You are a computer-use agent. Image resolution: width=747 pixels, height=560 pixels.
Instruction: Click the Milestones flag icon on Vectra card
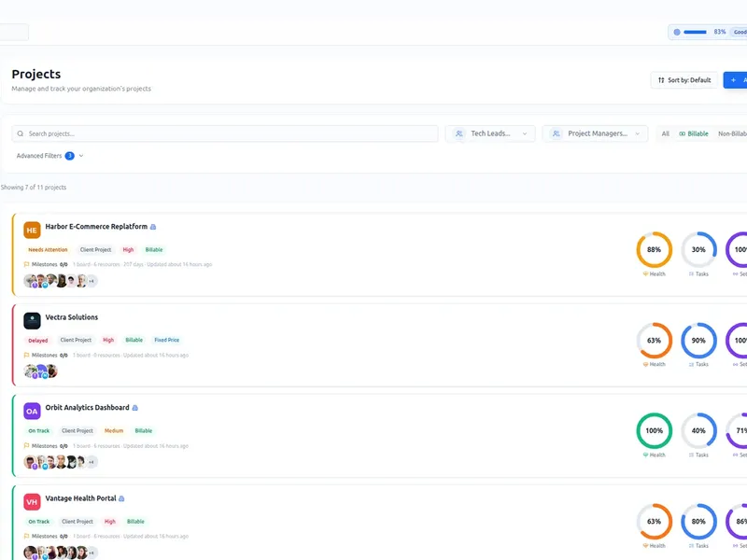27,356
